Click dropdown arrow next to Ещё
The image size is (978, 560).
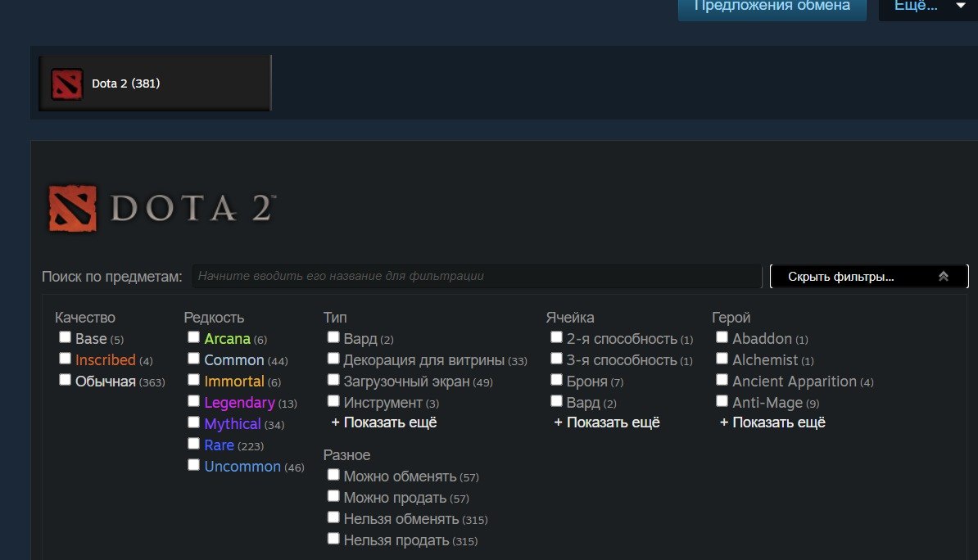961,6
